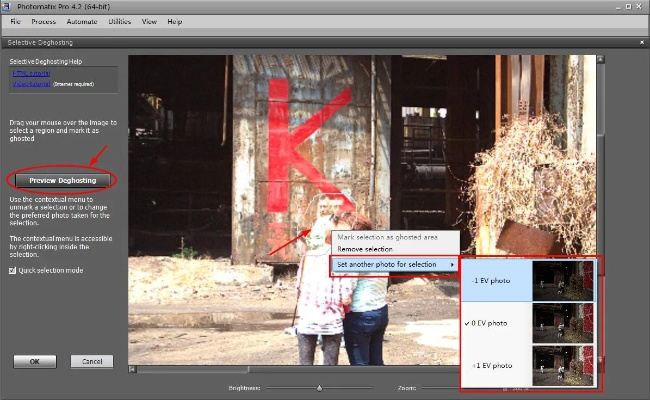This screenshot has width=650, height=400.
Task: Open the Video tutorial link
Action: pos(30,85)
